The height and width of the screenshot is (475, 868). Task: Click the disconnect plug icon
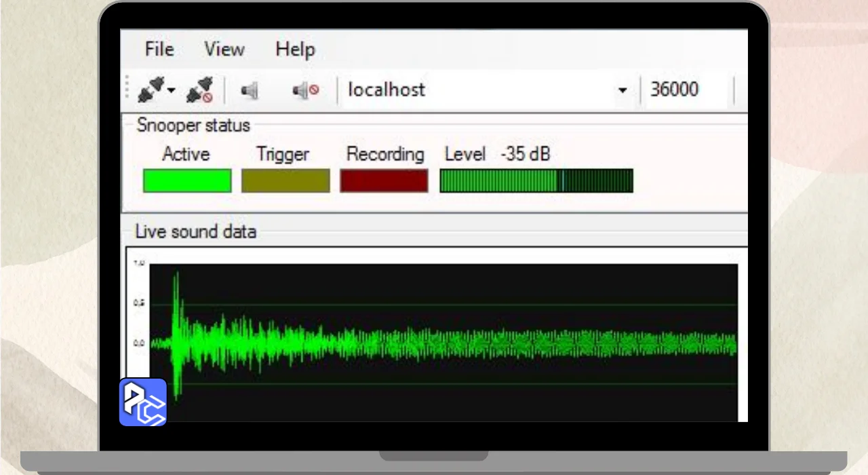coord(200,90)
